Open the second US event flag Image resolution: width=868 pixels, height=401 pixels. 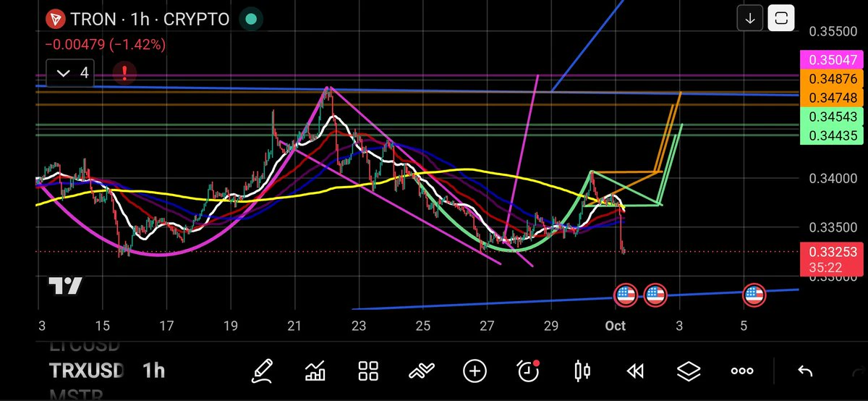[x=655, y=295]
